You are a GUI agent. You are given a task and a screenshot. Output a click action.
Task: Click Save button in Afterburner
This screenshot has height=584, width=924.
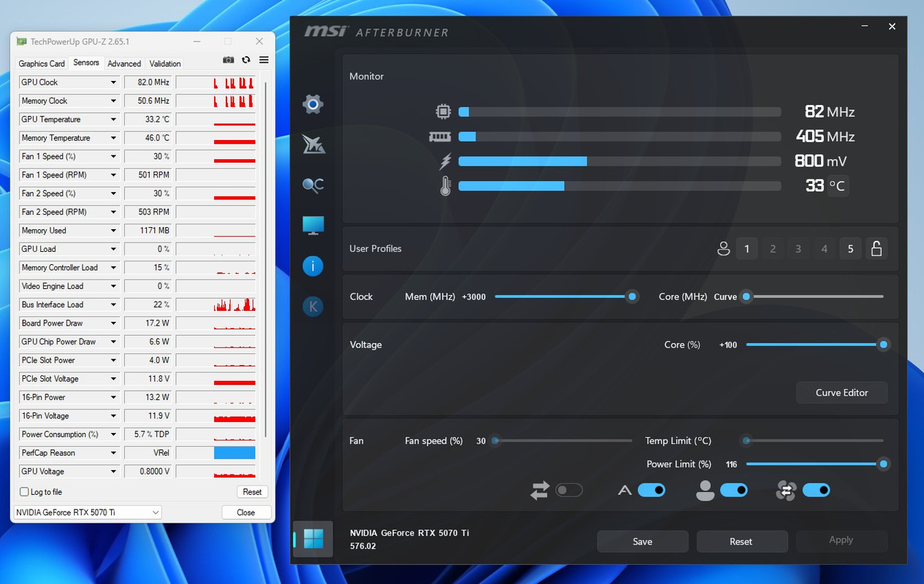643,542
